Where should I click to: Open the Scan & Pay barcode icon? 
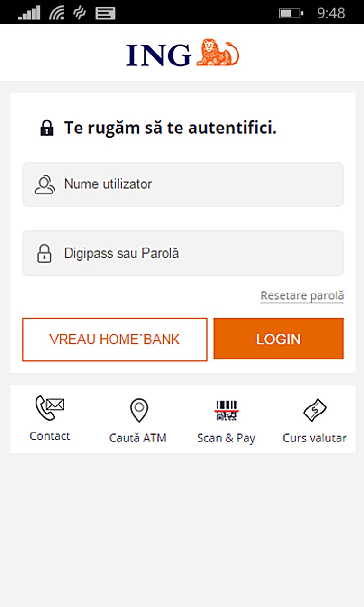click(x=227, y=410)
